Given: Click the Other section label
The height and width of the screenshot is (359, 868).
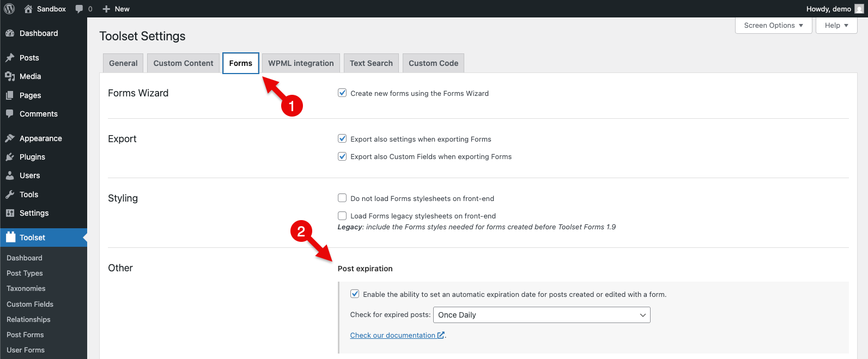Looking at the screenshot, I should point(120,268).
